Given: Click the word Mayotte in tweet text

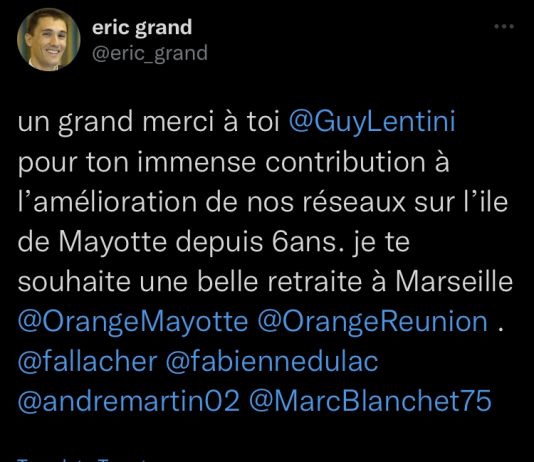Looking at the screenshot, I should (x=113, y=243).
